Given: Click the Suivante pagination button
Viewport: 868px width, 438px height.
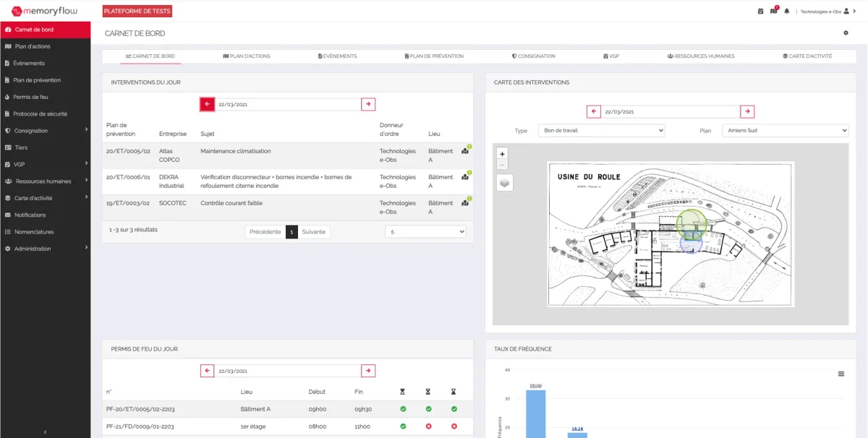Looking at the screenshot, I should [314, 232].
